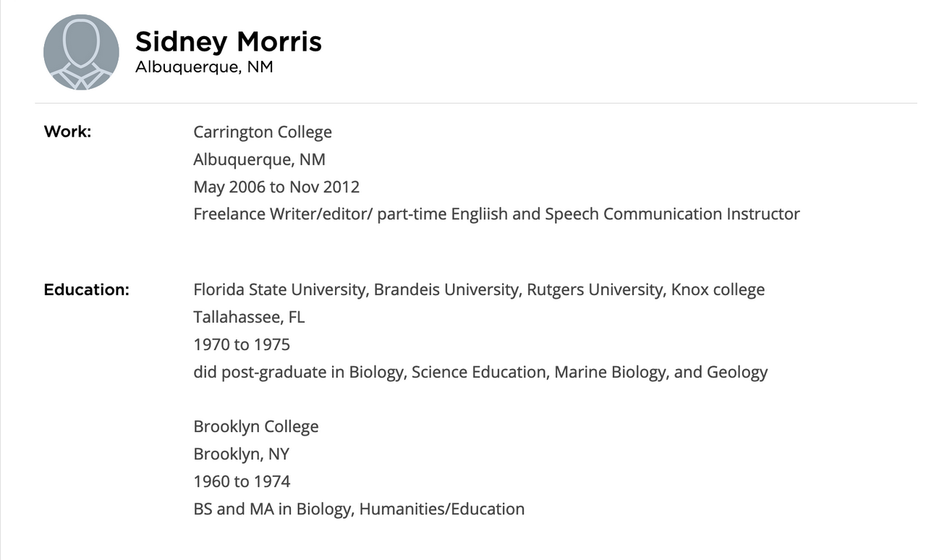Click the Sidney Morris name heading

228,41
